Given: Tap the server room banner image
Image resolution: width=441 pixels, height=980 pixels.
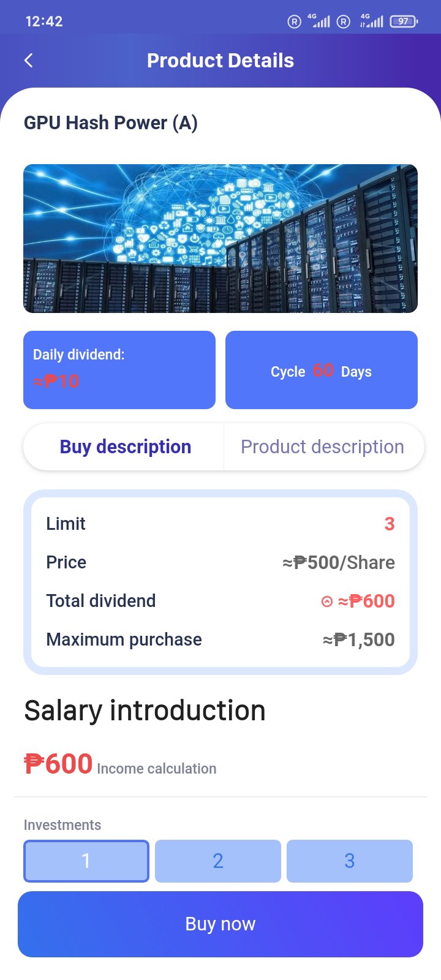Looking at the screenshot, I should tap(221, 238).
